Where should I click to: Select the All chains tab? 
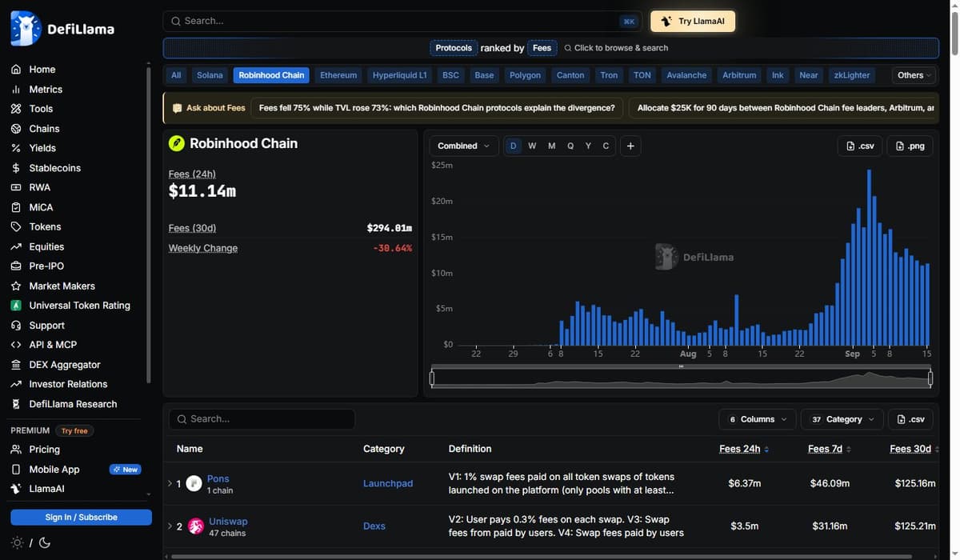(x=176, y=75)
